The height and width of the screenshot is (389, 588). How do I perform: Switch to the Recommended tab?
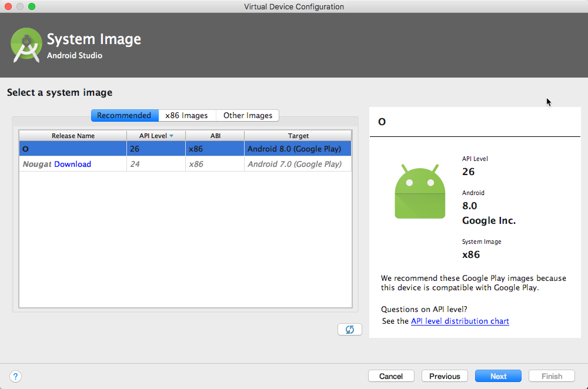[125, 115]
